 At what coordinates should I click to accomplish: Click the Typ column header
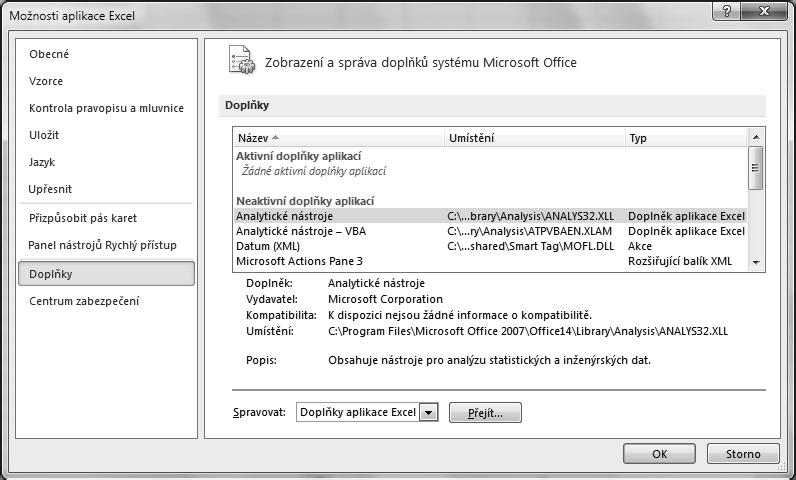686,138
